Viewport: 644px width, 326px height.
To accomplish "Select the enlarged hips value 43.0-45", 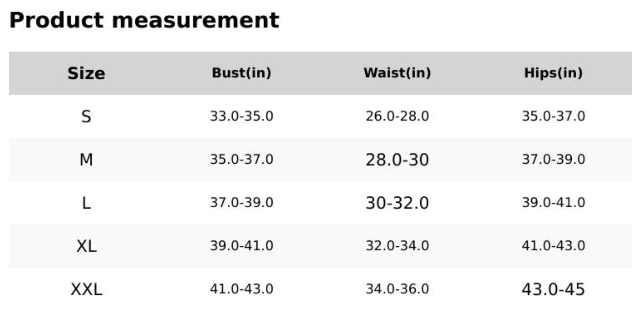I will 553,289.
